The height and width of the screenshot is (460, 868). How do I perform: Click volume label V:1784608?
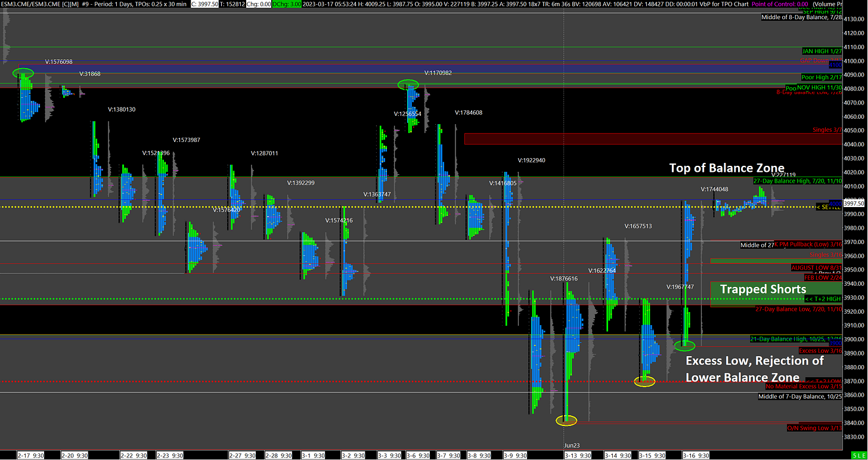469,112
